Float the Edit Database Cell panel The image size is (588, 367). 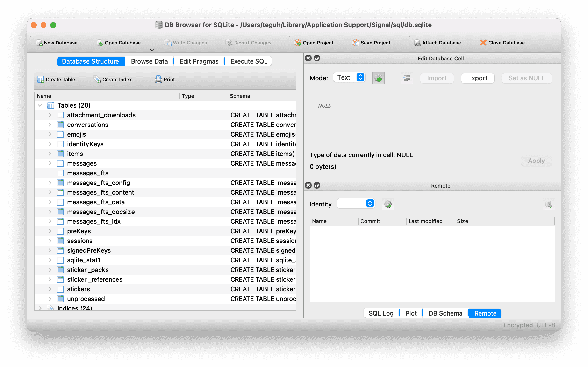[317, 58]
